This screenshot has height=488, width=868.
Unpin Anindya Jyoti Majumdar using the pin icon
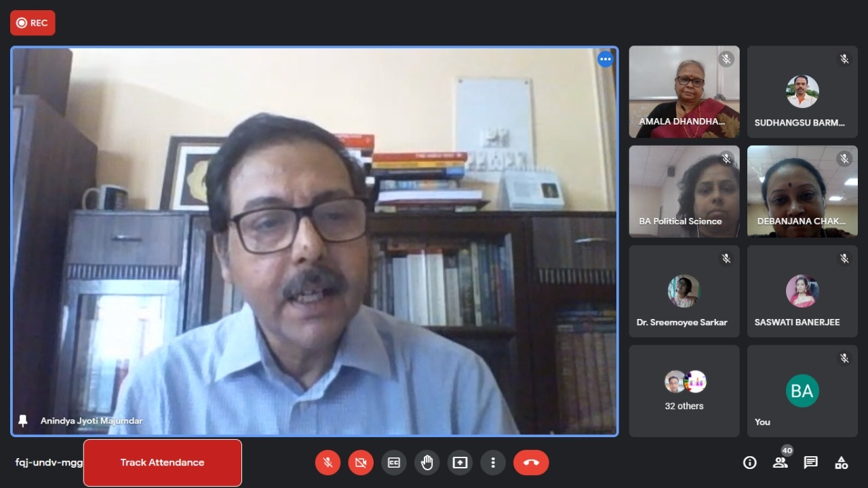click(x=23, y=421)
